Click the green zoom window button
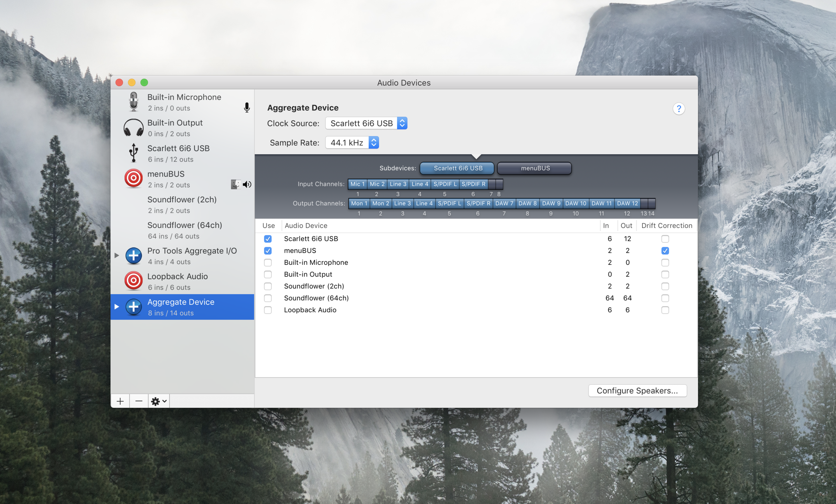836x504 pixels. click(x=144, y=83)
